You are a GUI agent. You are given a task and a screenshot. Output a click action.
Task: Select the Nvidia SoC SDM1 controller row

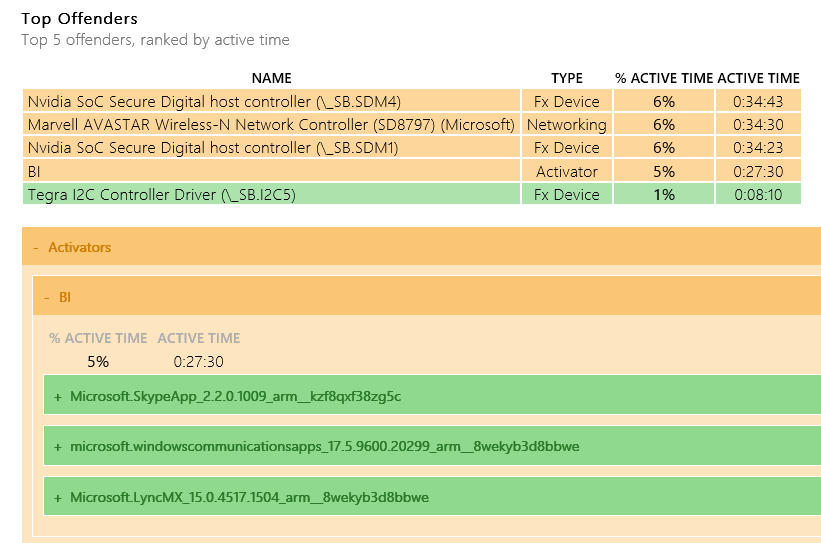[412, 147]
